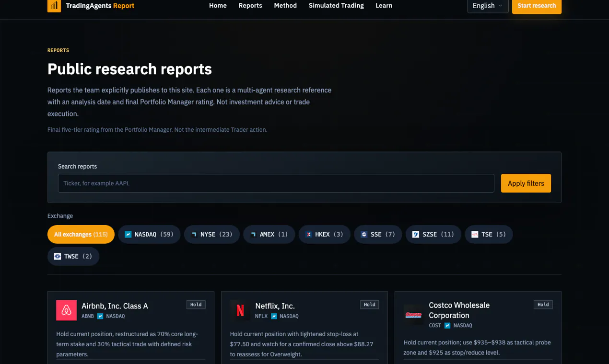Viewport: 609px width, 364px height.
Task: Click the Costco tactical probe summary text
Action: (x=477, y=348)
